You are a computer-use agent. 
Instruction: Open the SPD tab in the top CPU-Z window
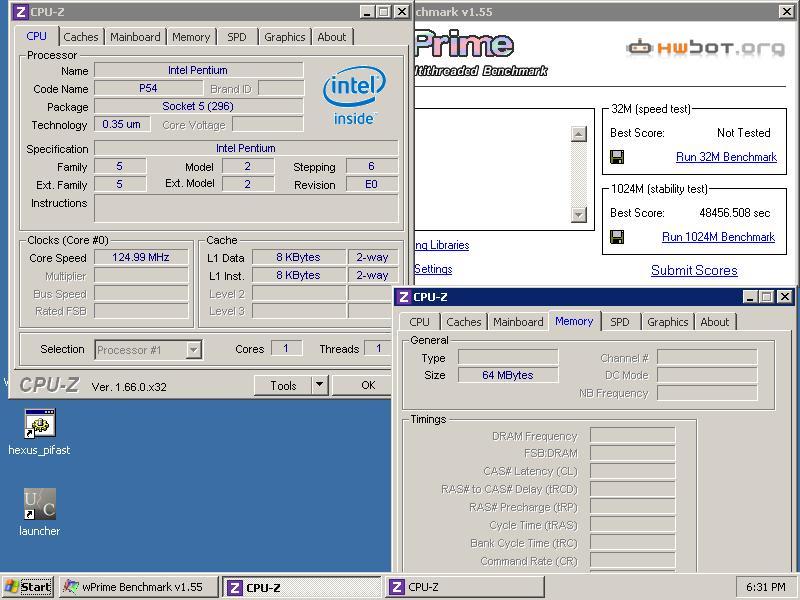237,37
